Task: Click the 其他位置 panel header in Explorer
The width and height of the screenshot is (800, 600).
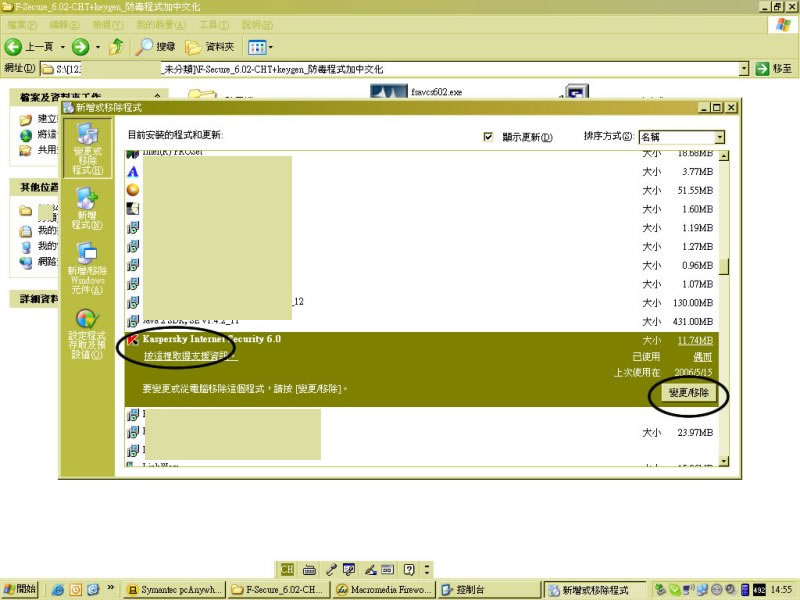Action: [36, 187]
